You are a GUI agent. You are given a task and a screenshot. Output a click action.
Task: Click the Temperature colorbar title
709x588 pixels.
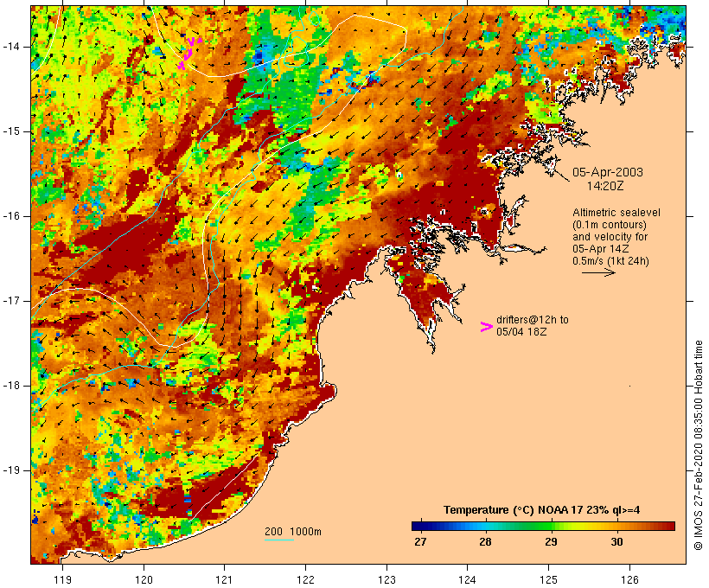542,510
